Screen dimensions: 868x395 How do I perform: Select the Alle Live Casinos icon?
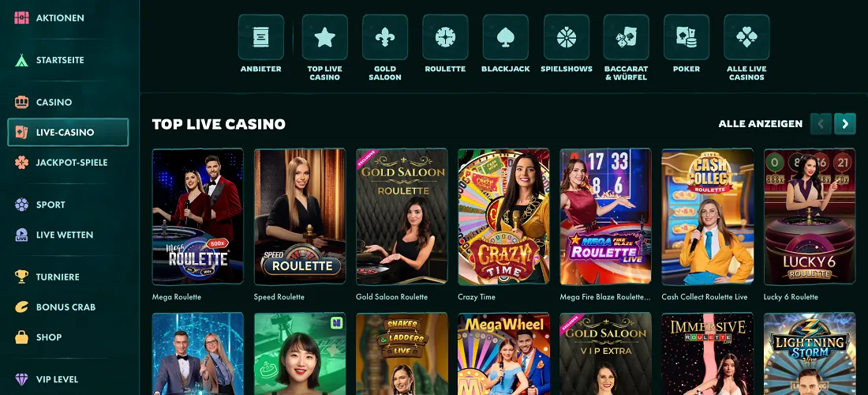coord(746,37)
